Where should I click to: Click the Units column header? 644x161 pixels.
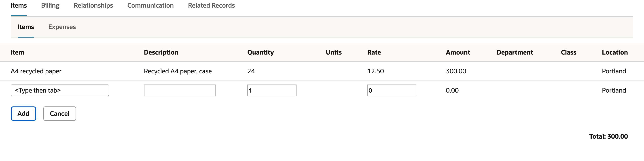tap(334, 53)
